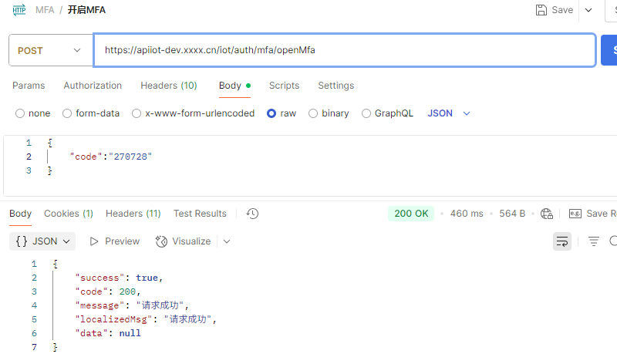Viewport: 617px width, 364px height.
Task: Toggle the word wrap icon
Action: 562,241
